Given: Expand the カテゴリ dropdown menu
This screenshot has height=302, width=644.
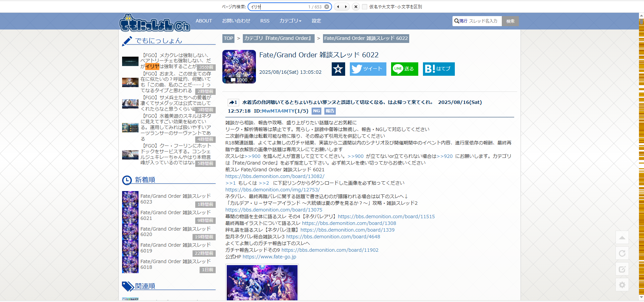Looking at the screenshot, I should click(x=290, y=21).
